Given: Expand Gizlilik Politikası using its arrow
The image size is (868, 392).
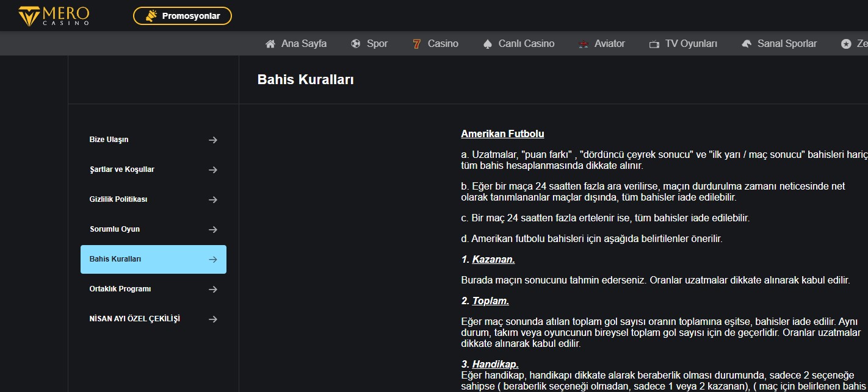Looking at the screenshot, I should [x=213, y=199].
